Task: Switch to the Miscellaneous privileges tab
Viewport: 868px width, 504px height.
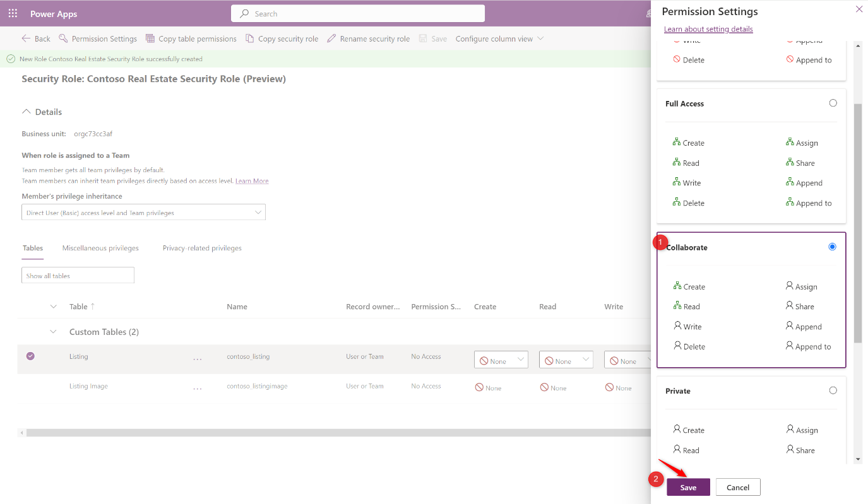Action: pos(100,248)
